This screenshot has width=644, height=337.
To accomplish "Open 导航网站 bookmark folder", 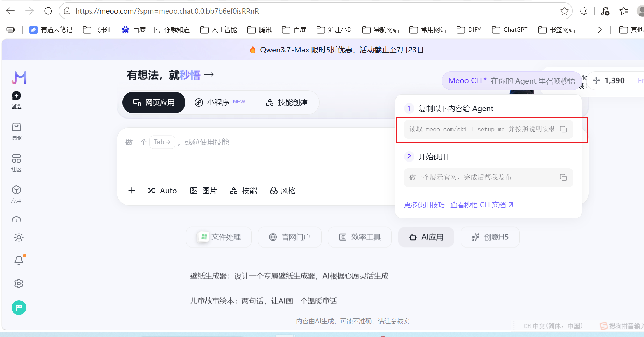I will [380, 30].
